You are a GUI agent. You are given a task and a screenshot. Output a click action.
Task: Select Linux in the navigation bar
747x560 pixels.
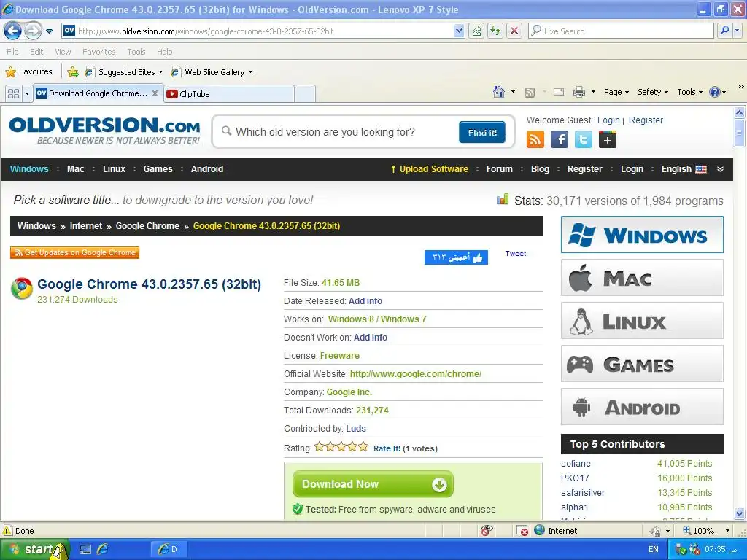[114, 169]
